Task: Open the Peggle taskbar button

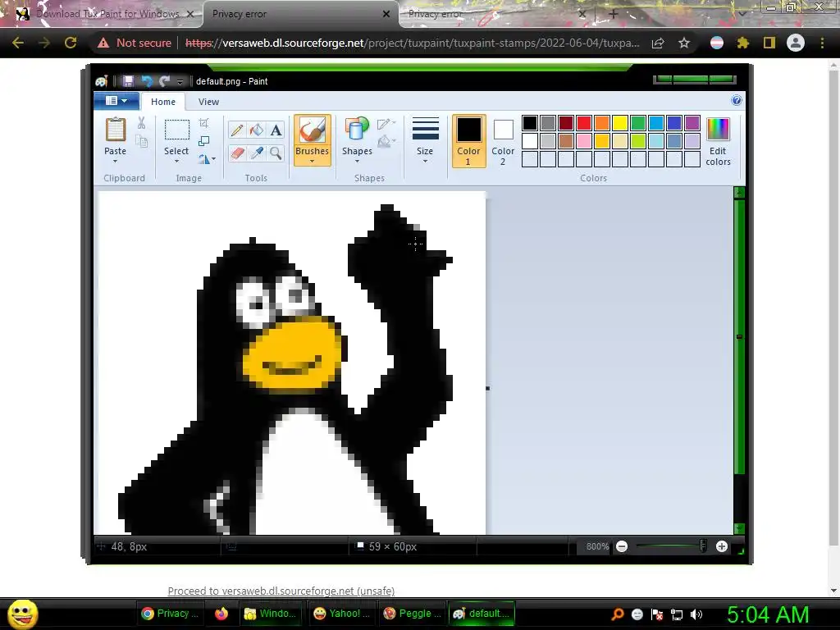Action: pyautogui.click(x=412, y=614)
